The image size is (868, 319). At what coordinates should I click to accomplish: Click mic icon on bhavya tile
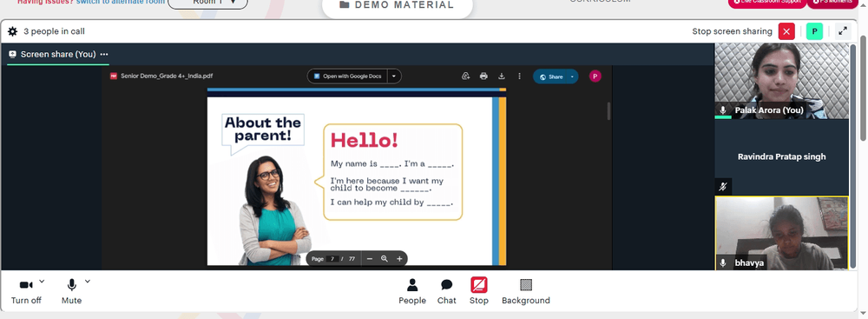pos(723,263)
